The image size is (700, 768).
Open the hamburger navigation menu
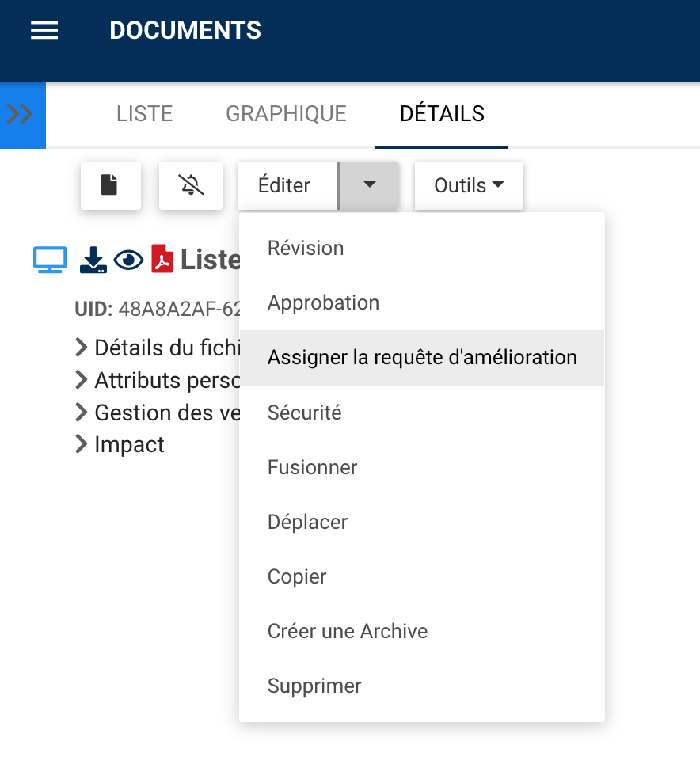[44, 31]
